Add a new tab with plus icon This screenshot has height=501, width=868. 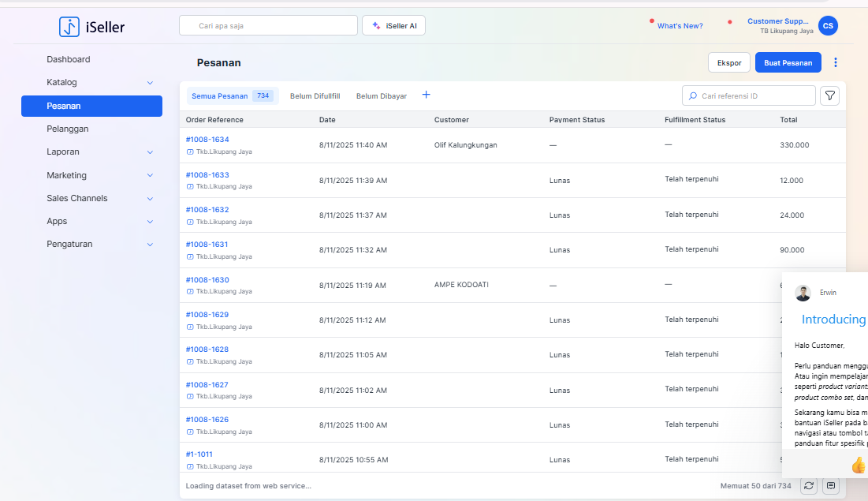tap(427, 95)
